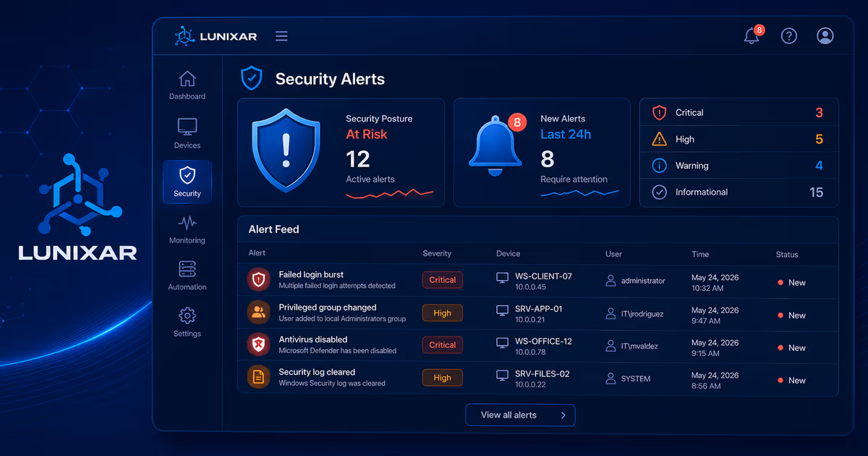Click the Failed login burst alert icon

(x=258, y=279)
